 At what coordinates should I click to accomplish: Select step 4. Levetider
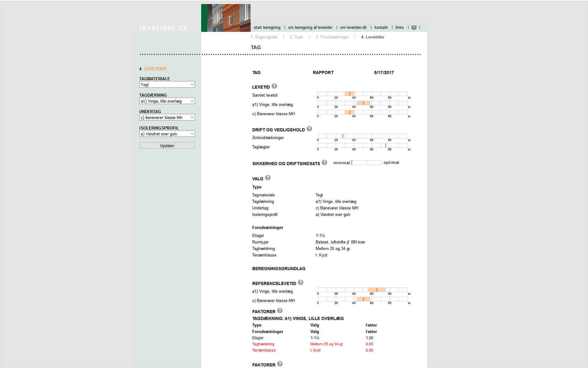tap(373, 37)
